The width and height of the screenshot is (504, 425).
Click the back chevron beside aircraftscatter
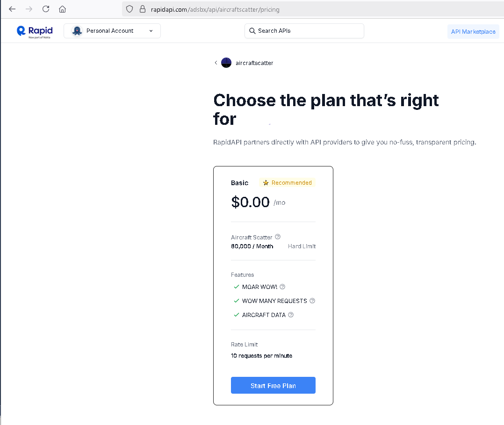pyautogui.click(x=216, y=63)
